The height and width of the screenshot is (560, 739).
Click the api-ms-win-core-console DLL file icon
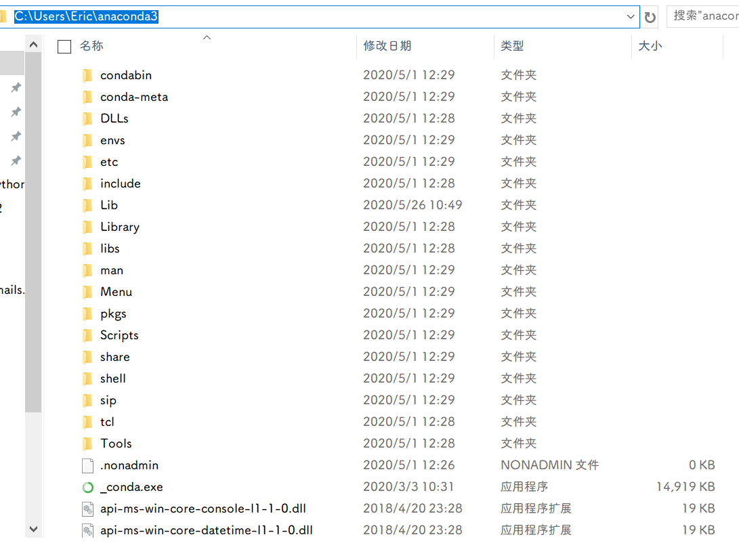point(87,509)
